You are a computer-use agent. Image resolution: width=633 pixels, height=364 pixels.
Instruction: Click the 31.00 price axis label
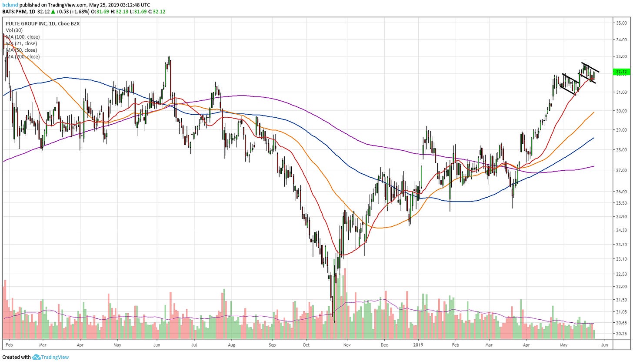(x=621, y=92)
